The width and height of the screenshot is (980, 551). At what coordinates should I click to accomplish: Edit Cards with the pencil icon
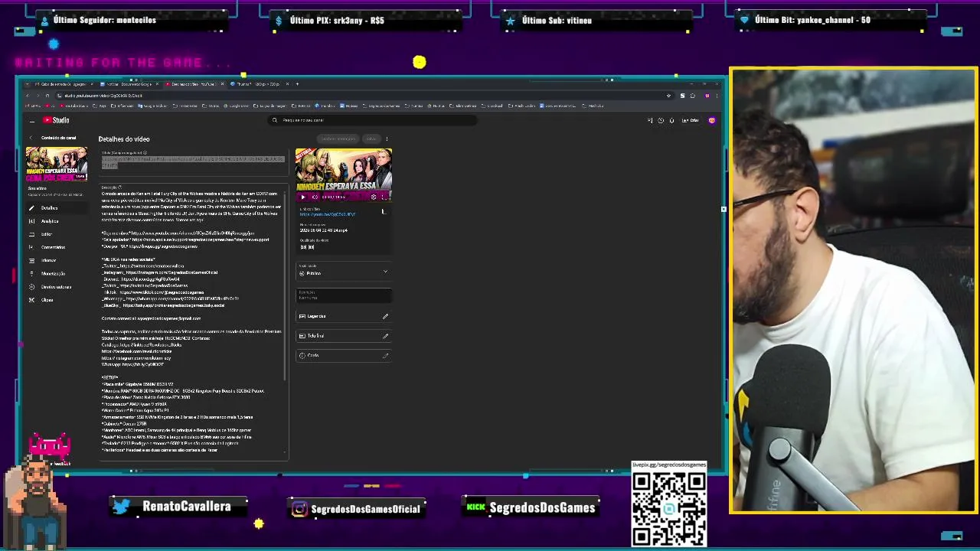[385, 355]
